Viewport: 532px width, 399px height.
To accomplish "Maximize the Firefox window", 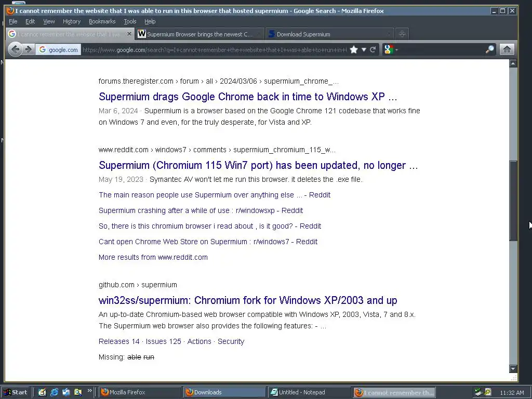I will click(503, 11).
